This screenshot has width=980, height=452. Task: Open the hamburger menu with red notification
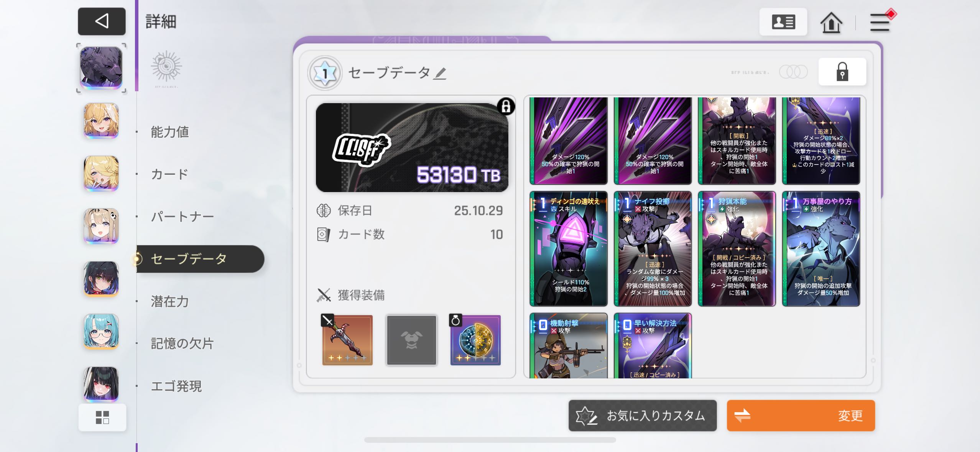tap(881, 21)
